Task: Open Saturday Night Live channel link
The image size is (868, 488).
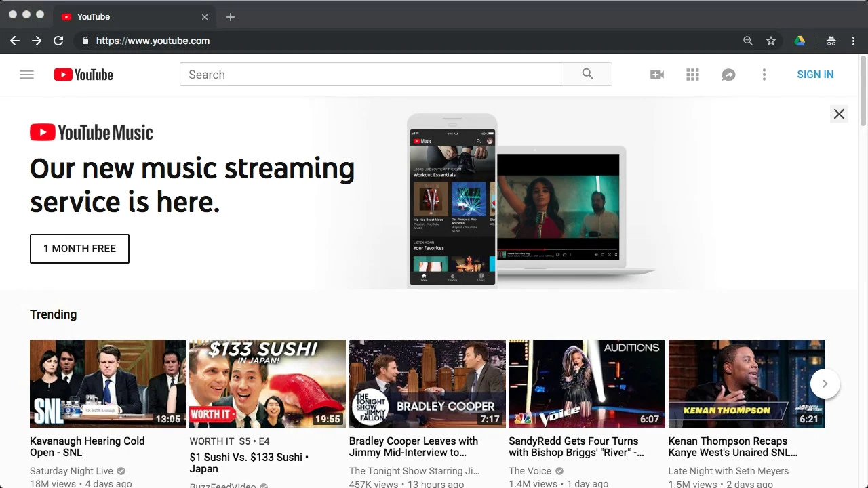Action: 71,471
